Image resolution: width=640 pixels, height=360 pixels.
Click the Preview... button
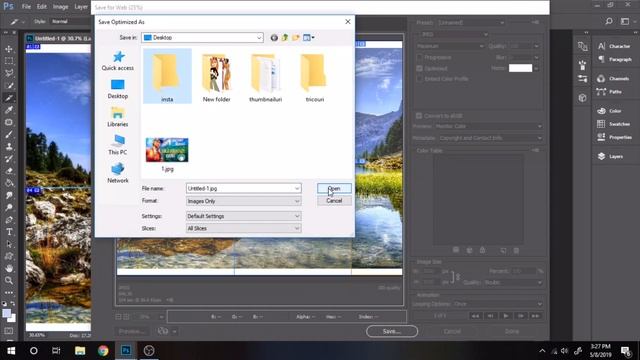[x=131, y=331]
